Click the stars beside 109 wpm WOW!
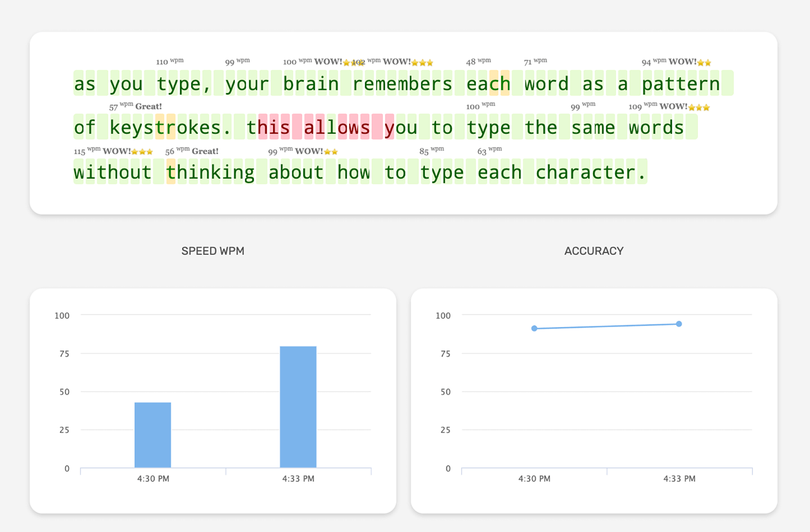 coord(699,107)
